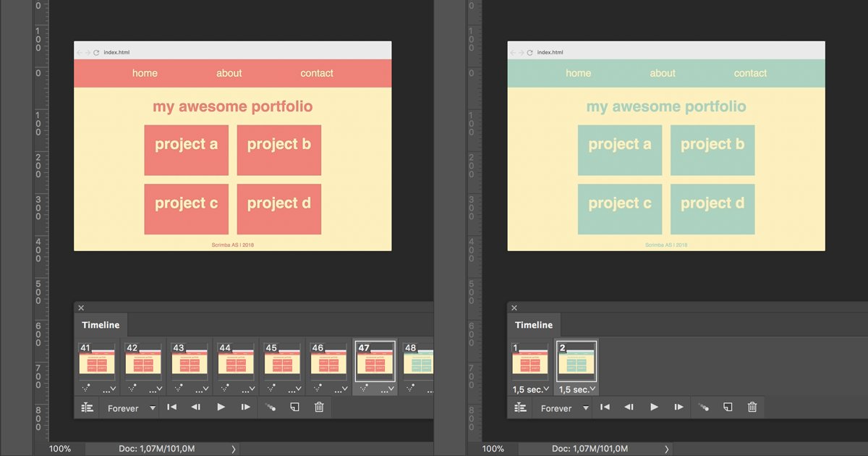Jump to first frame in left timeline

tap(171, 408)
